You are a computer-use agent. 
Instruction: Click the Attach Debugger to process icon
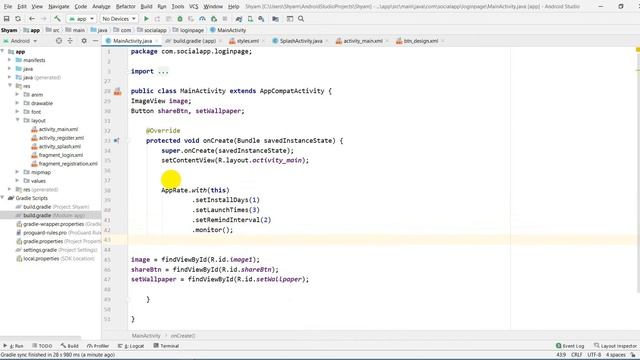[x=214, y=19]
